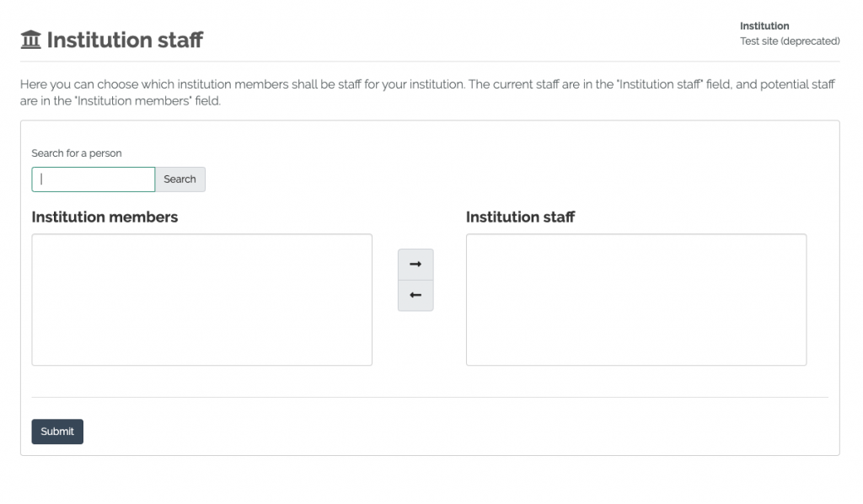Click the "Test site (deprecated)" text
The height and width of the screenshot is (504, 863).
(x=790, y=41)
